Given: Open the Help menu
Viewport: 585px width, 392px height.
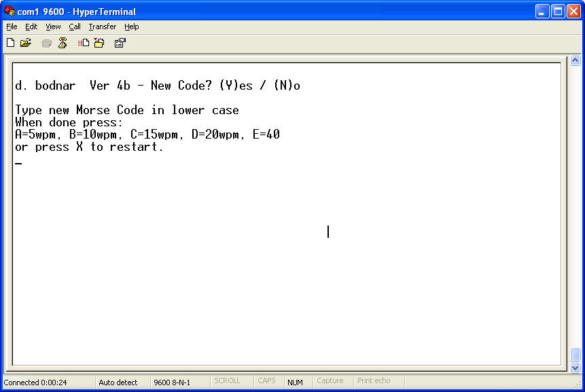Looking at the screenshot, I should coord(132,26).
